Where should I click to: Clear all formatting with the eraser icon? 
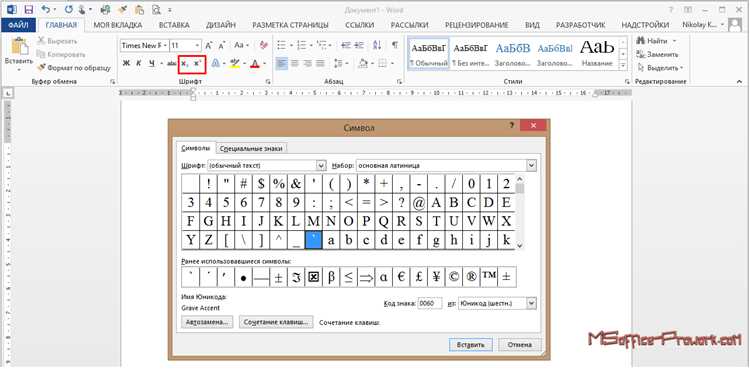(x=264, y=45)
